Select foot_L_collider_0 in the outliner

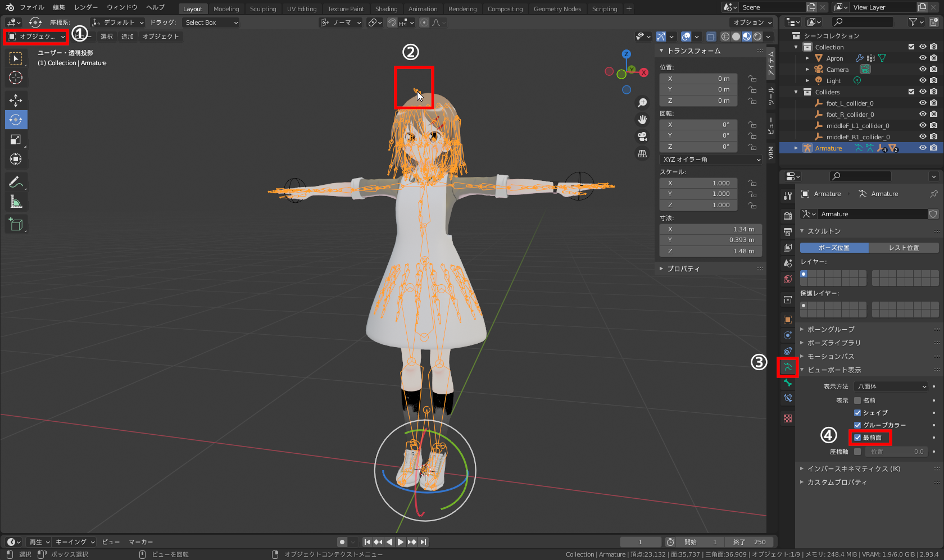(850, 103)
